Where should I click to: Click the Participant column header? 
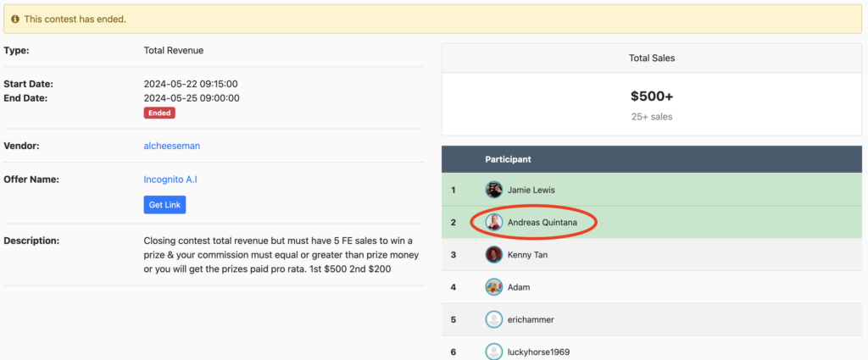tap(508, 159)
